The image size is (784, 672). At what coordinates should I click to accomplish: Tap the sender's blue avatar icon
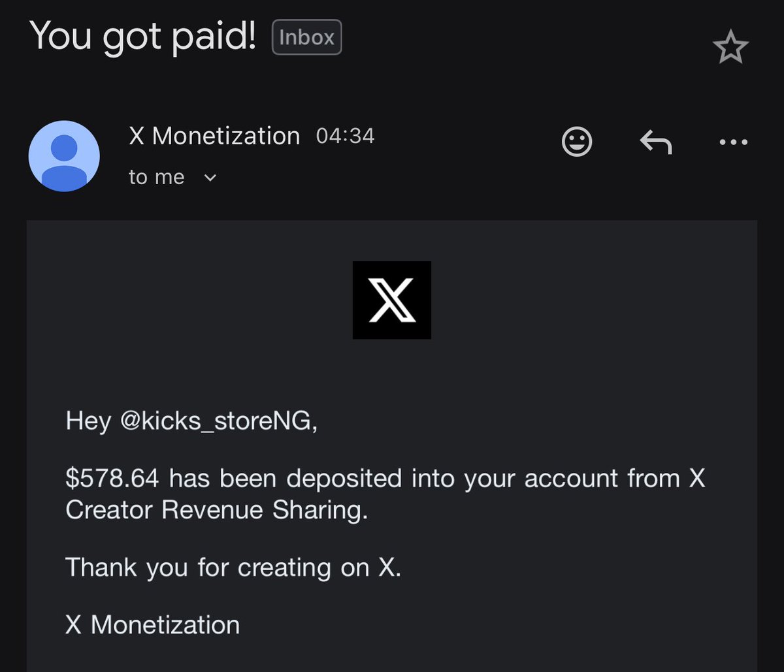pyautogui.click(x=64, y=156)
